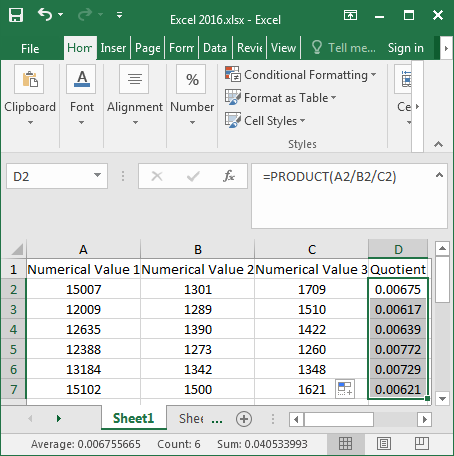The height and width of the screenshot is (456, 454).
Task: Collapse the formula bar chevron
Action: 439,175
